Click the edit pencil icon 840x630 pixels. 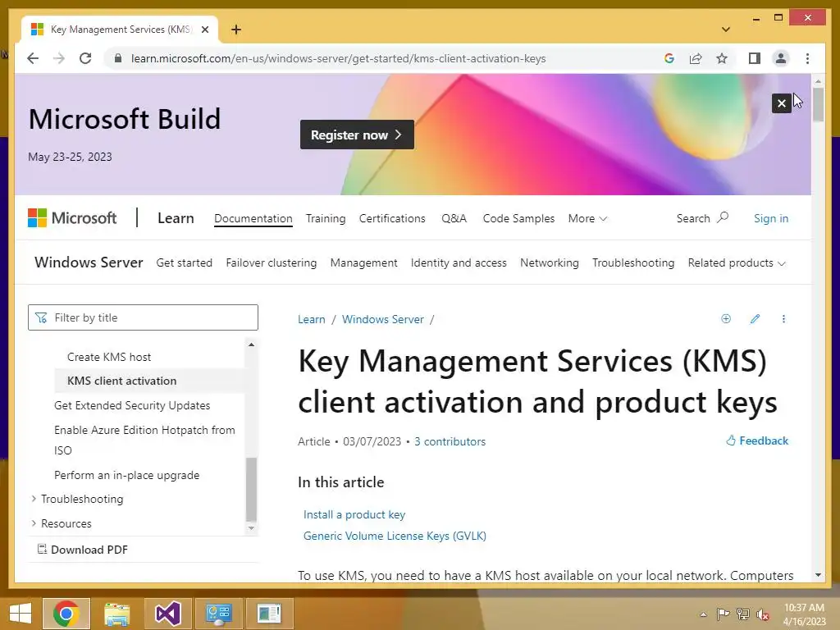coord(755,319)
